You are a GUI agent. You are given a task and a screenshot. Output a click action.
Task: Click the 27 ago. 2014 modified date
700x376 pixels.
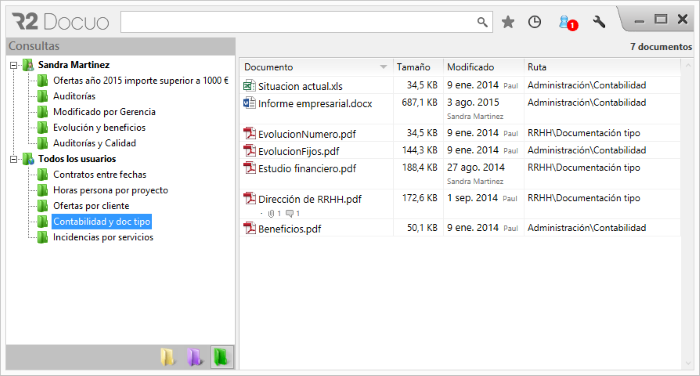476,167
